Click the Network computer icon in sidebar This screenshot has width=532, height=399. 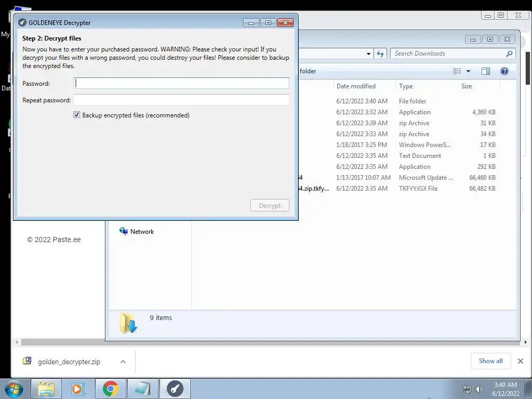click(x=124, y=231)
